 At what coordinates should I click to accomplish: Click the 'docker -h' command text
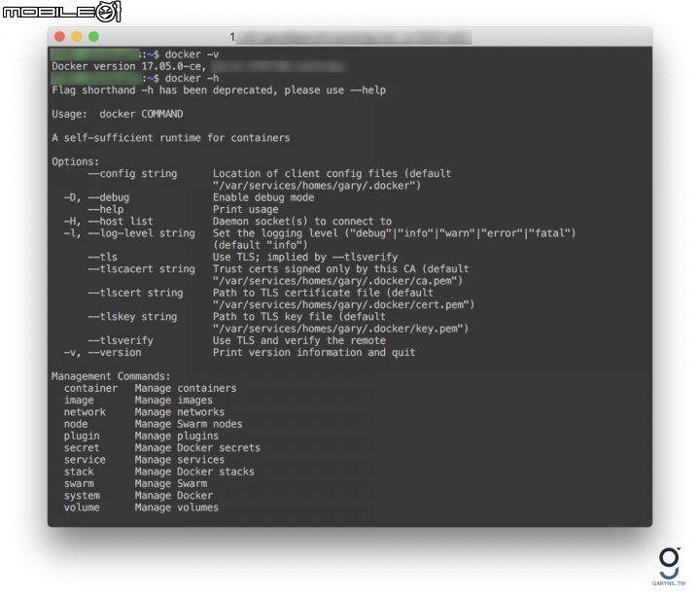192,79
